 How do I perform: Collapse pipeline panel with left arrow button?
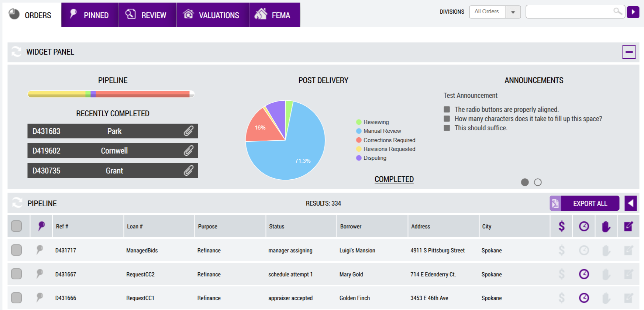point(630,203)
